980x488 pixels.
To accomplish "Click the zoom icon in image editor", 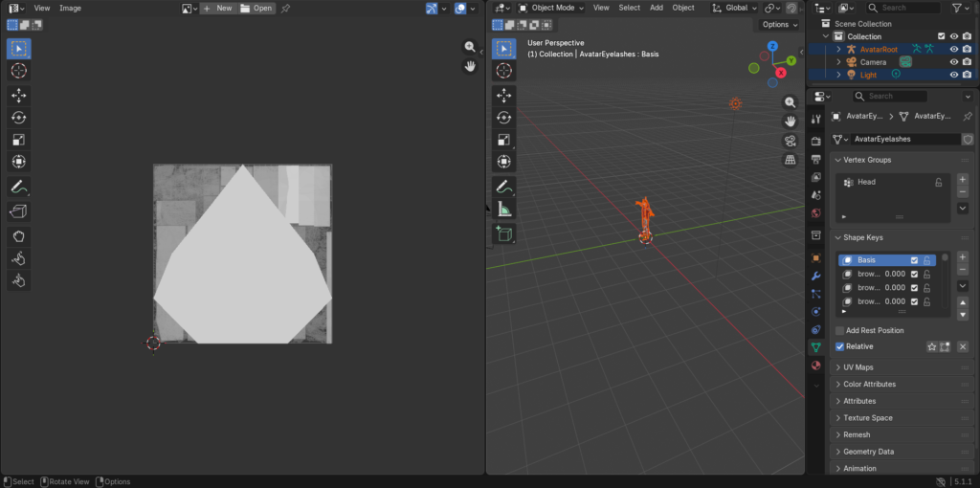I will (470, 47).
